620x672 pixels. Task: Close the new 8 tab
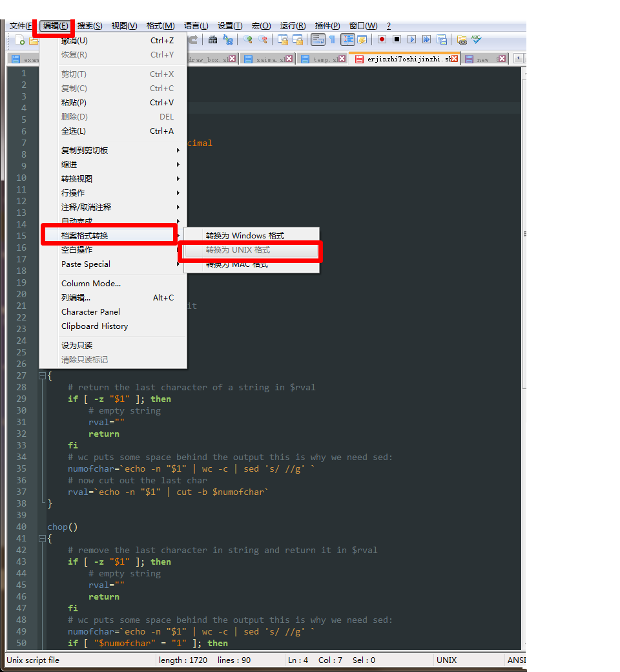(502, 59)
